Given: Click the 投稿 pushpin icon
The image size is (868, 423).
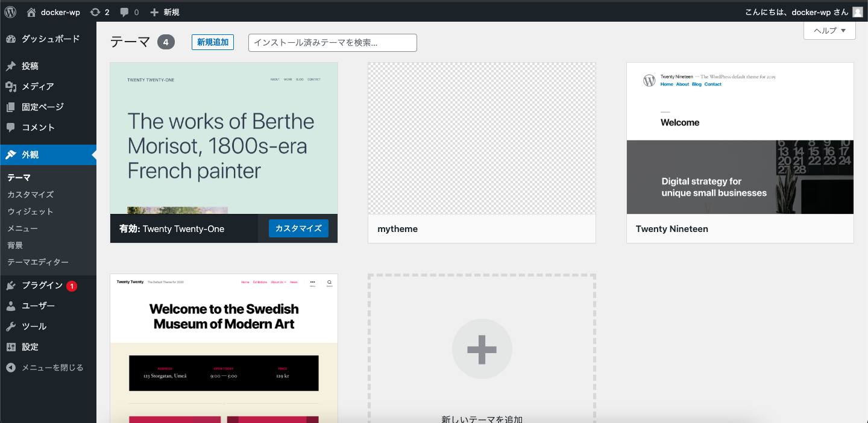Looking at the screenshot, I should pos(11,66).
